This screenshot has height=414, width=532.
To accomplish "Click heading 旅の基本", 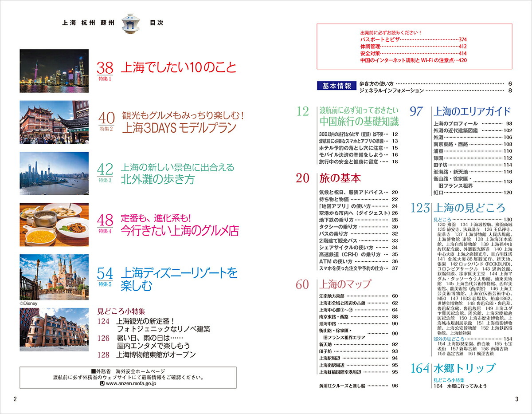I will (x=340, y=178).
